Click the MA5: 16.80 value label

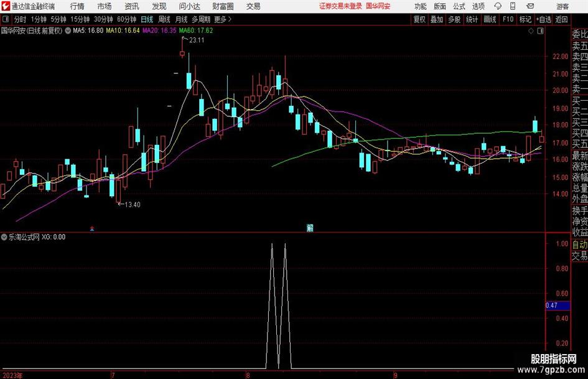pyautogui.click(x=88, y=30)
